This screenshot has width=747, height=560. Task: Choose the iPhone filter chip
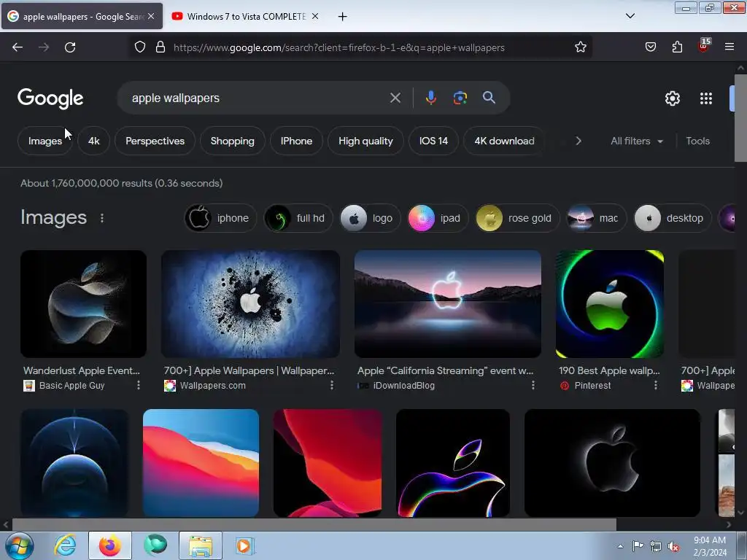tap(296, 141)
